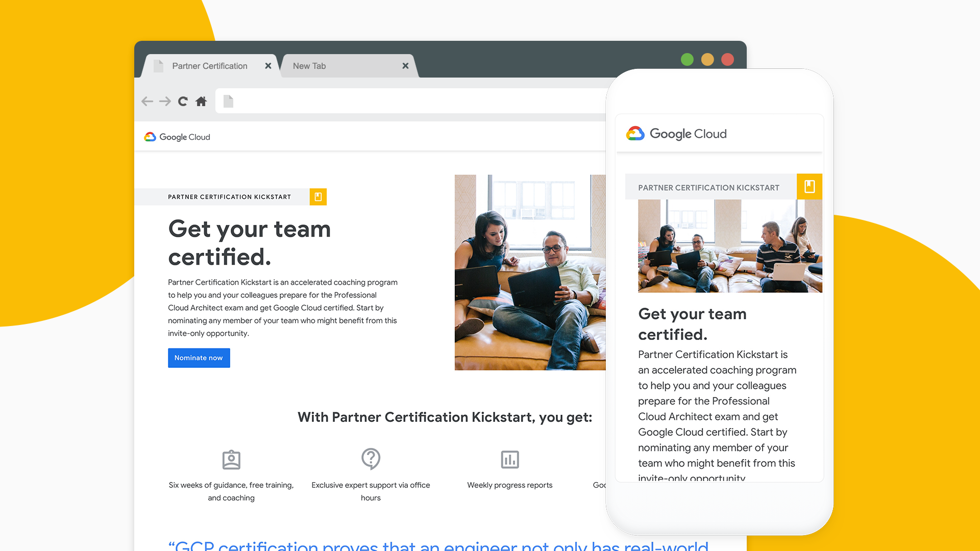Click the browser back arrow
The height and width of the screenshot is (551, 980).
pyautogui.click(x=147, y=101)
